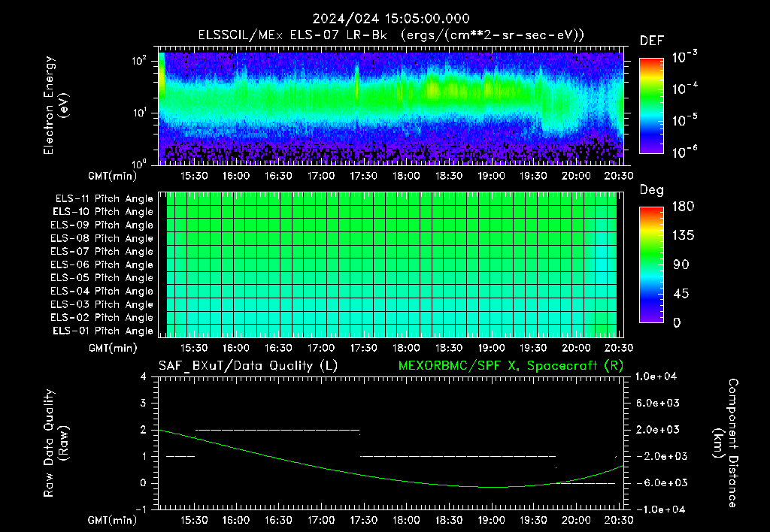The image size is (770, 532).
Task: Click the green spacecraft orbit curve minimum
Action: 496,487
